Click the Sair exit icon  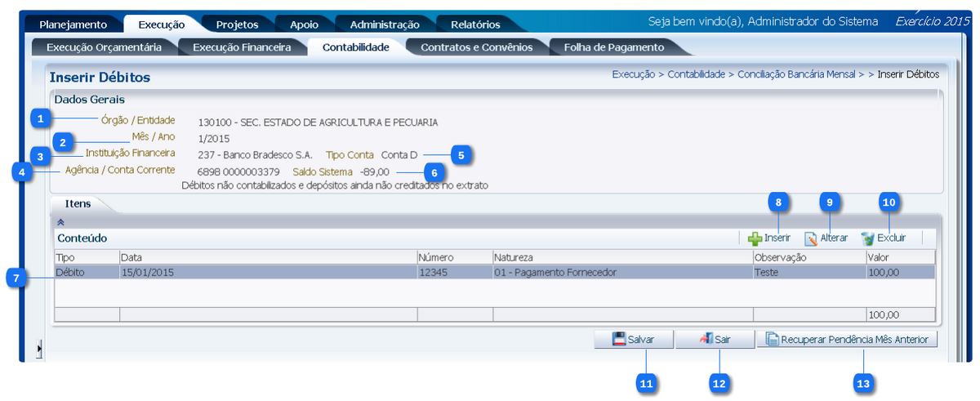click(706, 339)
